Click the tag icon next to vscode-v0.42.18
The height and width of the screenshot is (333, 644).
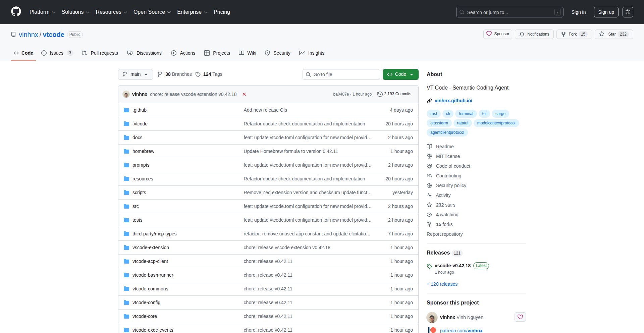click(429, 266)
